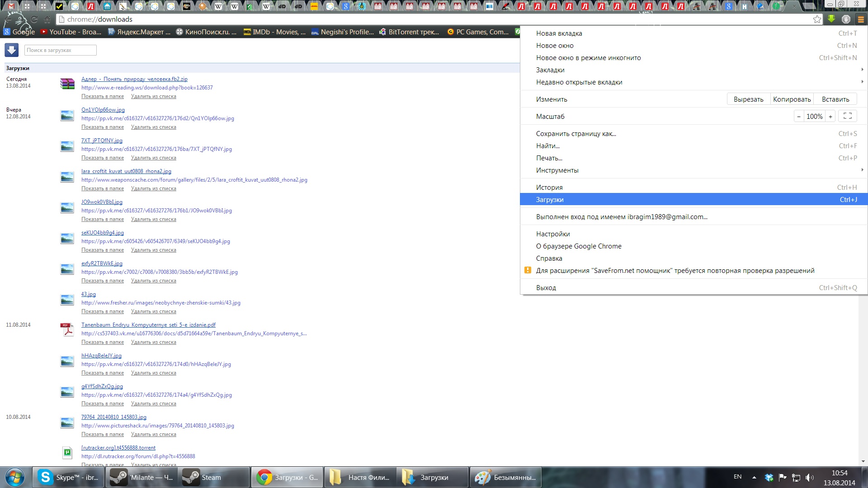This screenshot has width=868, height=488.
Task: Open the Negishi's Profile bookmark
Action: pos(343,32)
